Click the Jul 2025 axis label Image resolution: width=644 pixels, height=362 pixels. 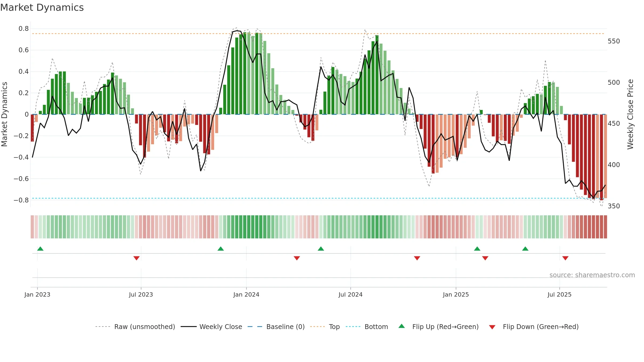click(559, 294)
